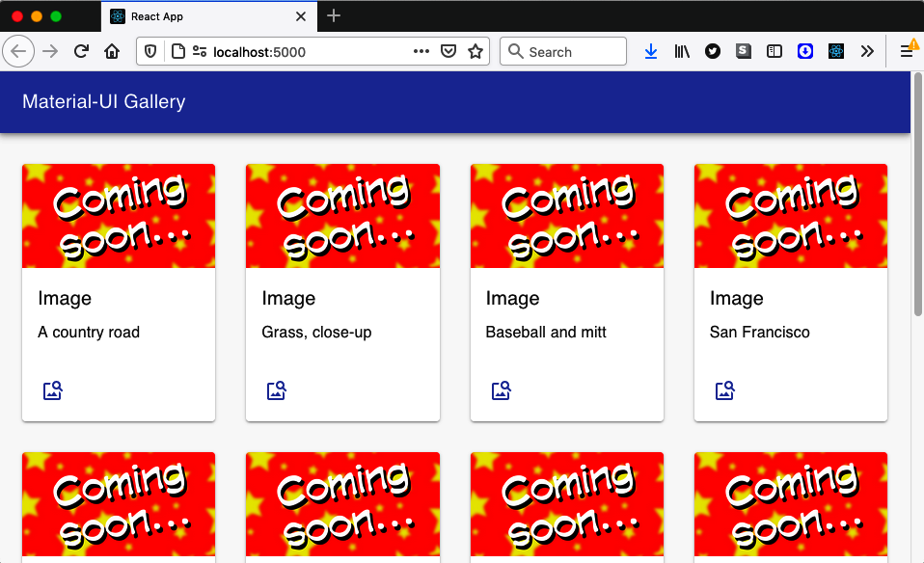Click Image heading above San Francisco
This screenshot has width=924, height=563.
[x=737, y=299]
